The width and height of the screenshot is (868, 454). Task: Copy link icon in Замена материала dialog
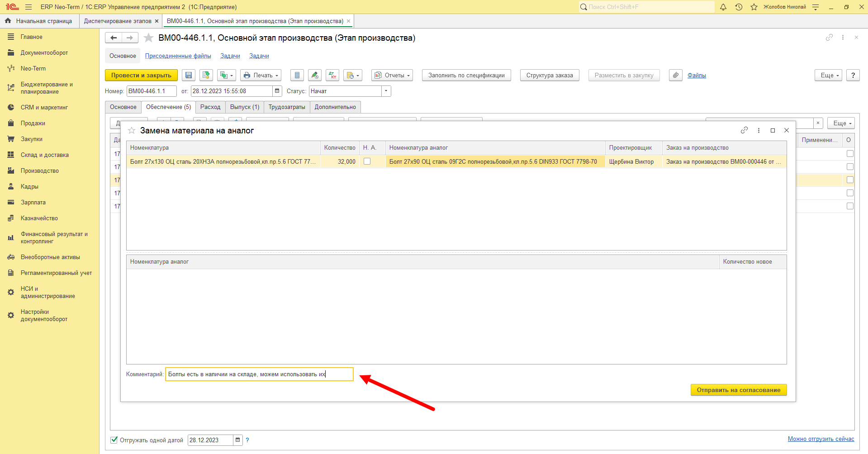pos(744,130)
